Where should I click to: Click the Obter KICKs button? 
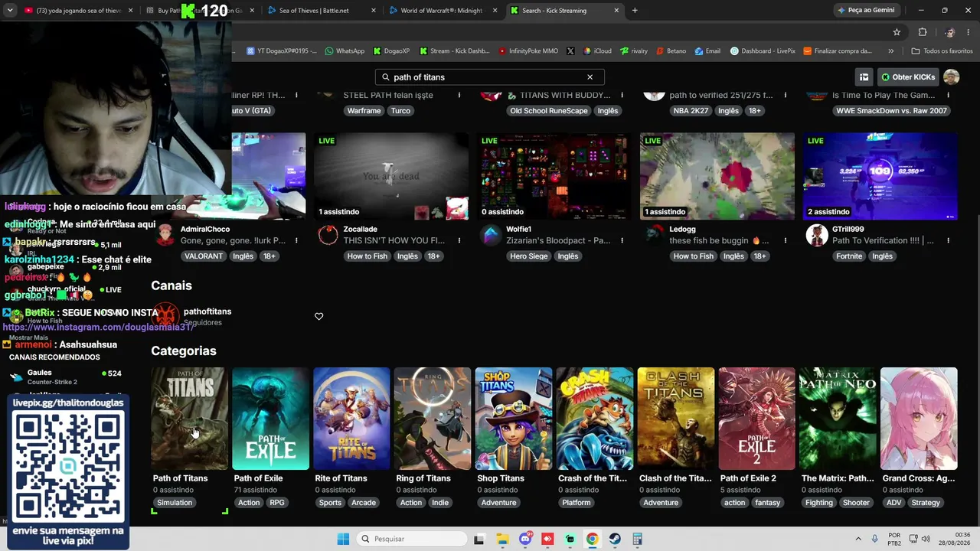tap(907, 77)
